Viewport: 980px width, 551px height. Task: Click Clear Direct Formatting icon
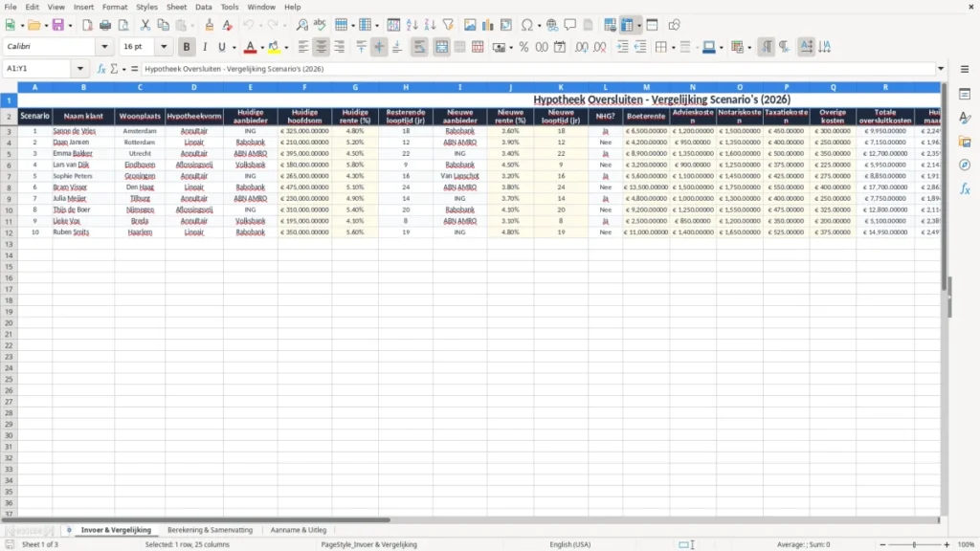pyautogui.click(x=228, y=25)
